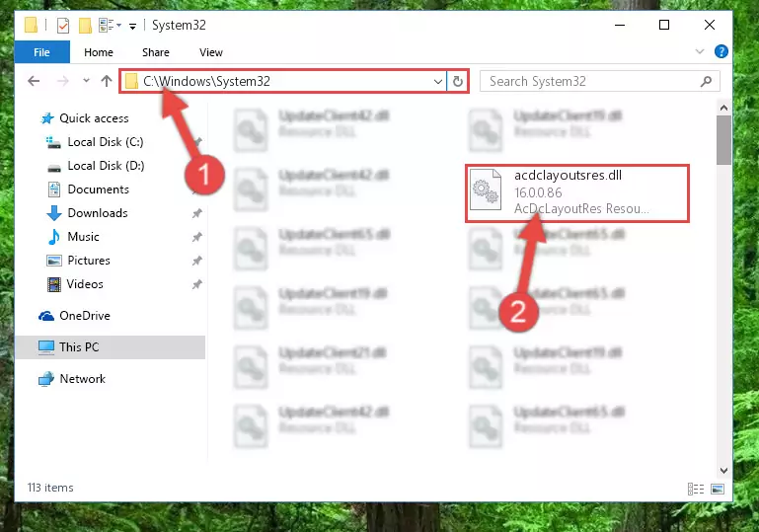This screenshot has width=759, height=532.
Task: Go up one folder level
Action: click(x=107, y=81)
